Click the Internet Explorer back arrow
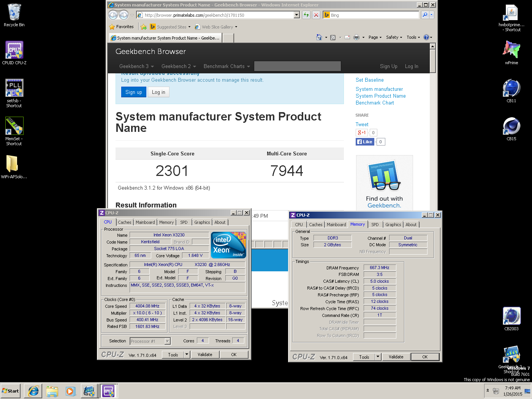This screenshot has width=532, height=399. click(x=113, y=15)
